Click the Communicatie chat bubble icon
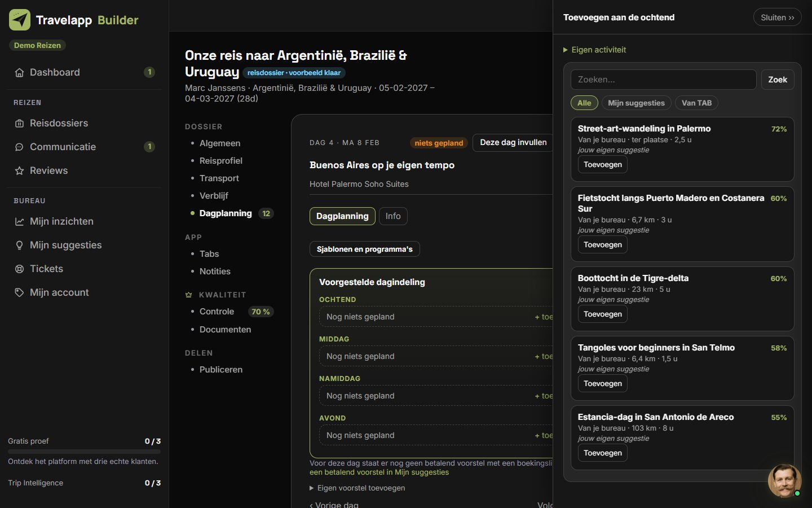812x508 pixels. [x=19, y=147]
